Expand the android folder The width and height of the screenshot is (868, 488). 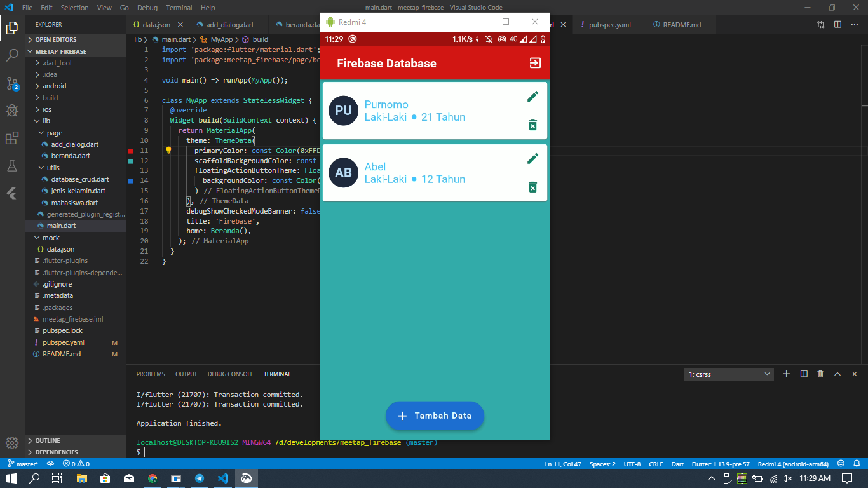pyautogui.click(x=75, y=86)
